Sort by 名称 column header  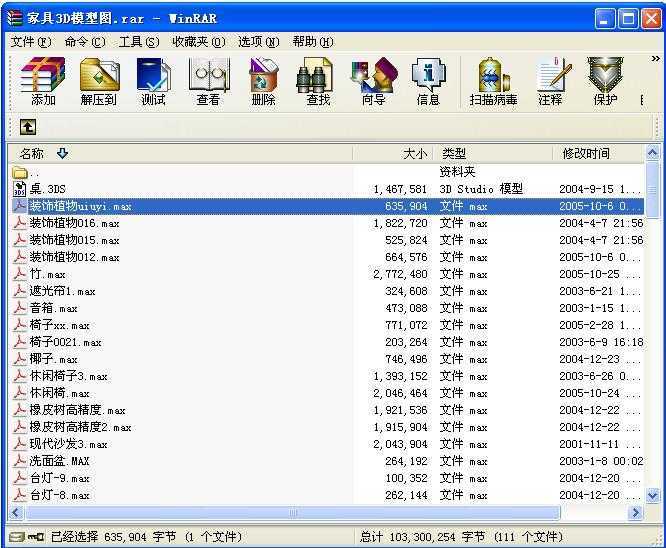point(32,153)
